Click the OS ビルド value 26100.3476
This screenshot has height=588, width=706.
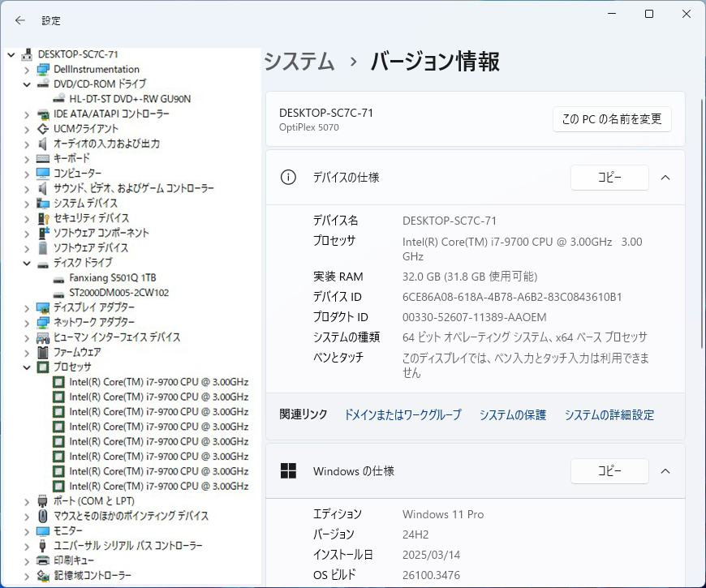click(x=431, y=575)
